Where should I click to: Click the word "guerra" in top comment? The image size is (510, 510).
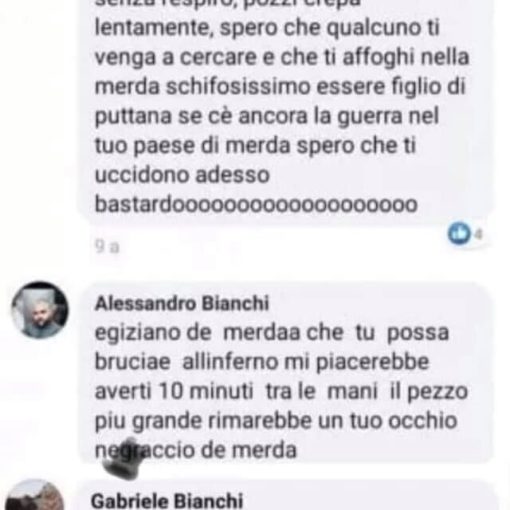pos(369,117)
